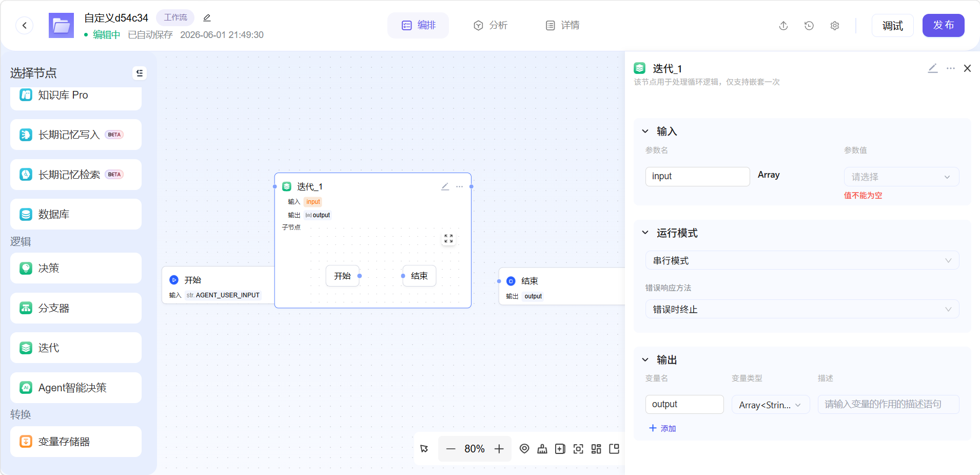
Task: Add 长期记忆检索 node
Action: [76, 175]
